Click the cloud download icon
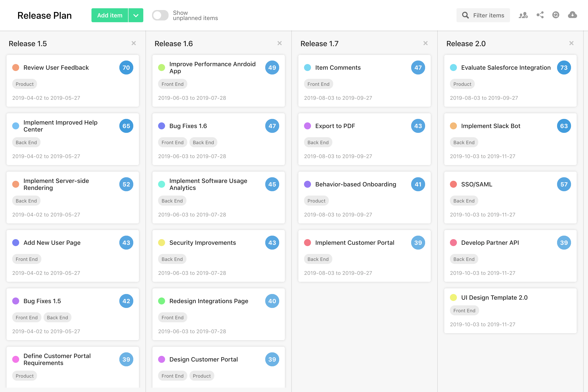The image size is (588, 392). click(x=573, y=15)
